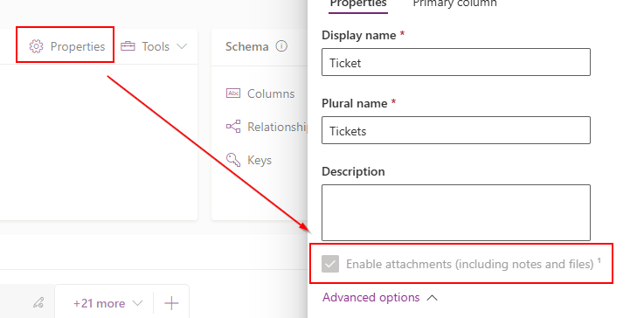Click the Plural name field containing Tickets
Screen dimensions: 644x318
click(456, 130)
